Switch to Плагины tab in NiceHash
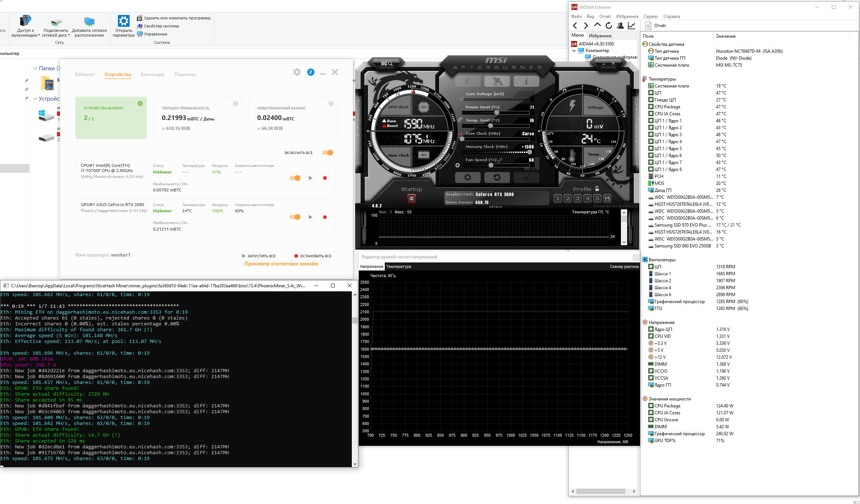860x504 pixels. click(185, 74)
